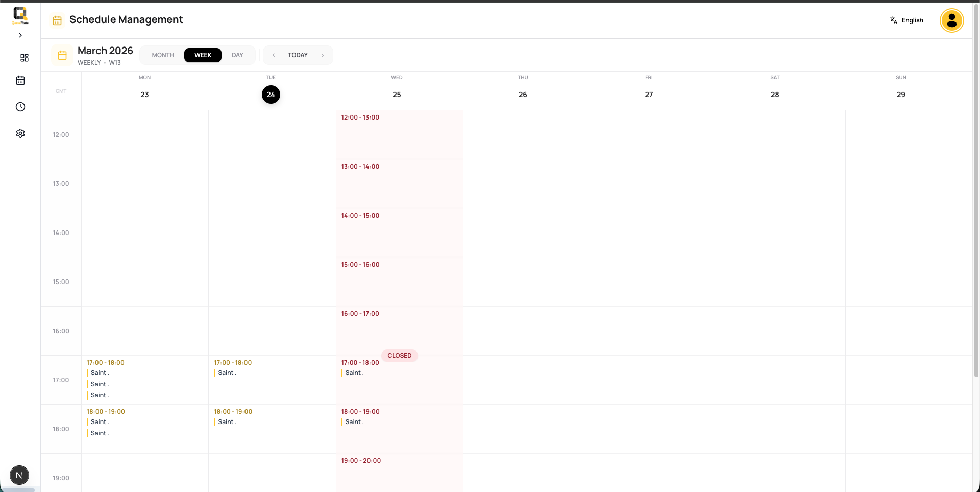Select Tuesday 24 date header
The width and height of the screenshot is (980, 492).
click(271, 95)
